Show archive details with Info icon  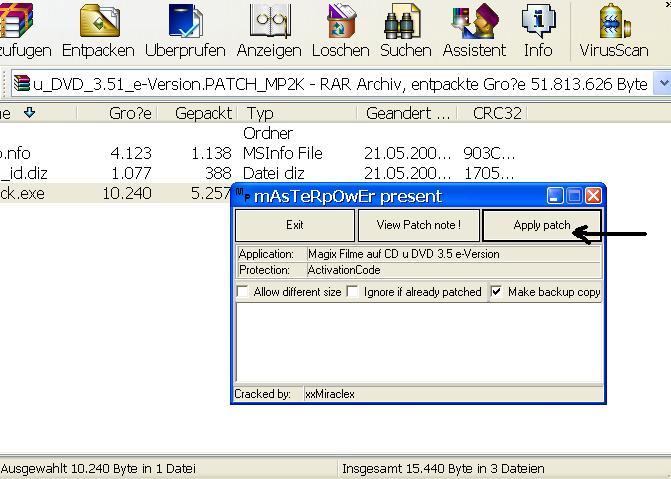point(538,24)
